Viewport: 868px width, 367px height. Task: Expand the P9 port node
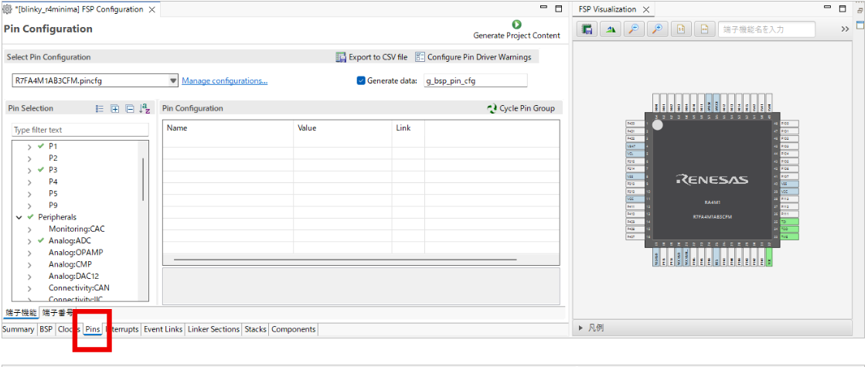click(29, 206)
